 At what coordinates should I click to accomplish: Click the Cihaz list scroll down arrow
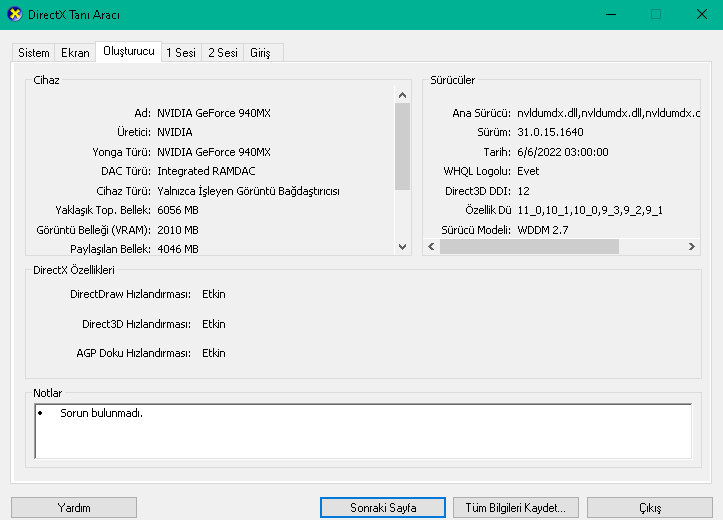403,247
